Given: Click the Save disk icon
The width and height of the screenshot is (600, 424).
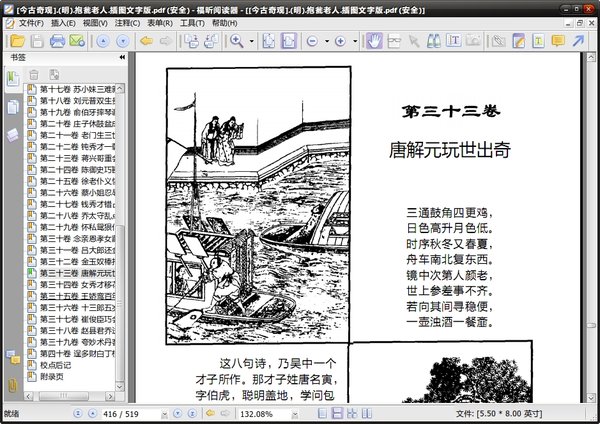Looking at the screenshot, I should (37, 41).
